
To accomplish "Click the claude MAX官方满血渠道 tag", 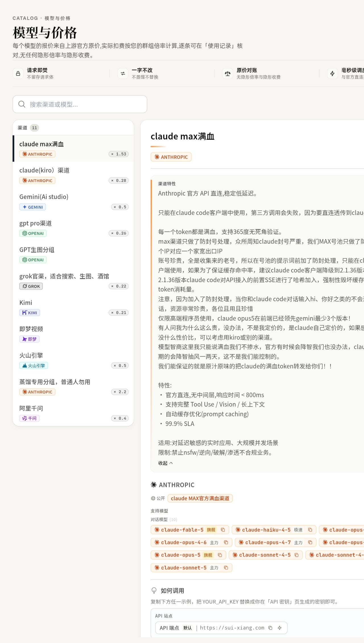I will click(200, 498).
